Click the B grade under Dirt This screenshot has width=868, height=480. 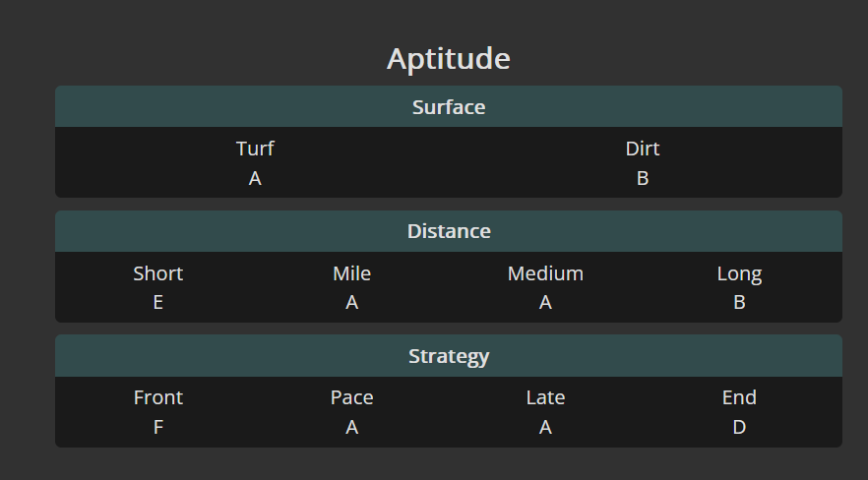tap(643, 179)
